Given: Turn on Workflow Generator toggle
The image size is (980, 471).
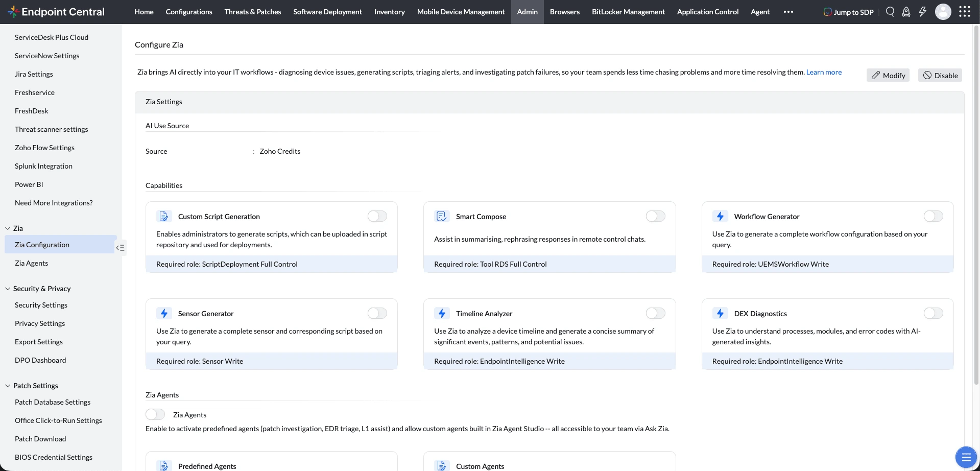Looking at the screenshot, I should (x=933, y=216).
